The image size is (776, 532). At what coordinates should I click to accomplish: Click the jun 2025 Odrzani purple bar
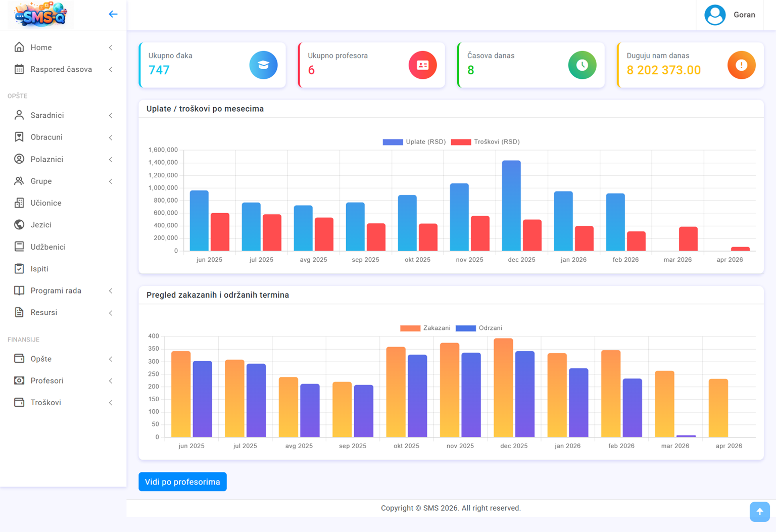[x=203, y=399]
